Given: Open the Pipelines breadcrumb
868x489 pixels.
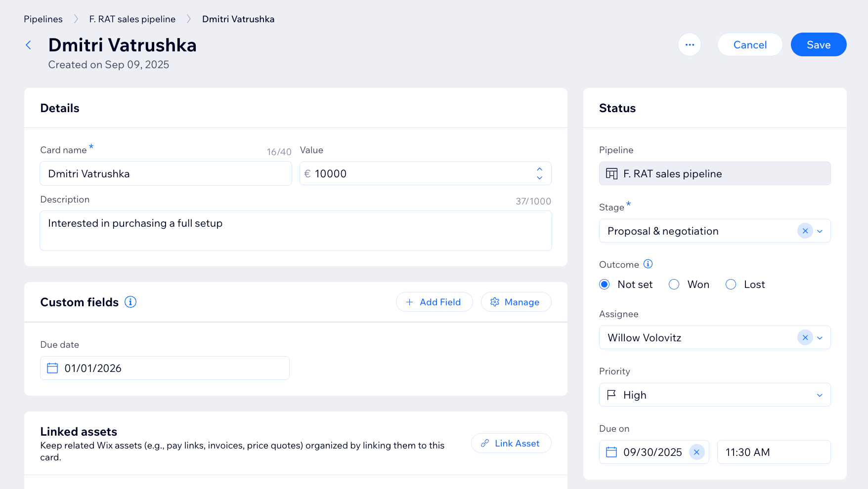Looking at the screenshot, I should tap(43, 19).
